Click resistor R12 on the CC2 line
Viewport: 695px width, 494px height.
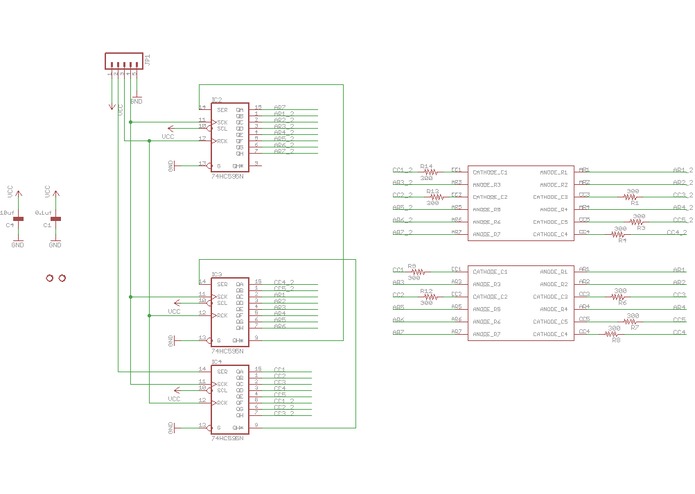429,296
